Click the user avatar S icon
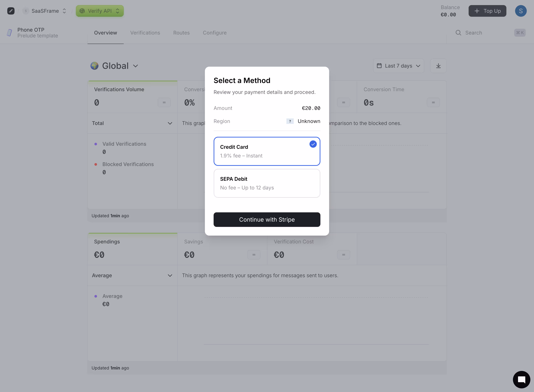The height and width of the screenshot is (392, 534). pyautogui.click(x=521, y=11)
